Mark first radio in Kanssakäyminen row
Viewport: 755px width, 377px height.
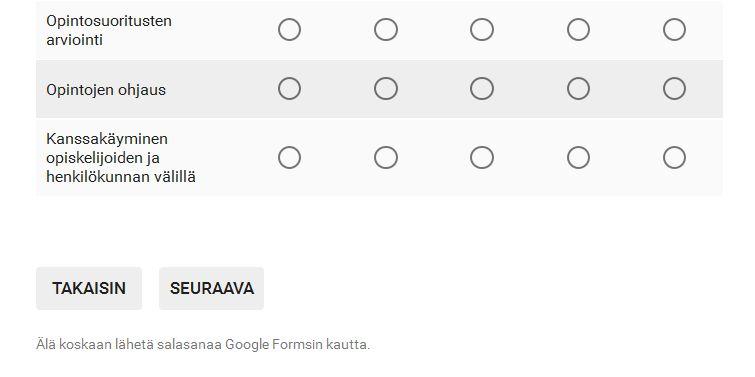click(289, 157)
